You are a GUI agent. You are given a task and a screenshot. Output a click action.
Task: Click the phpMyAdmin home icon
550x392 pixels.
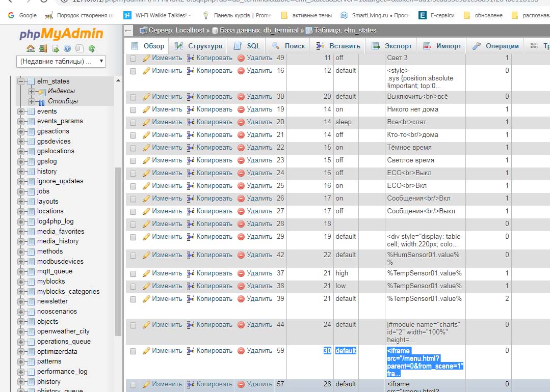coord(31,49)
